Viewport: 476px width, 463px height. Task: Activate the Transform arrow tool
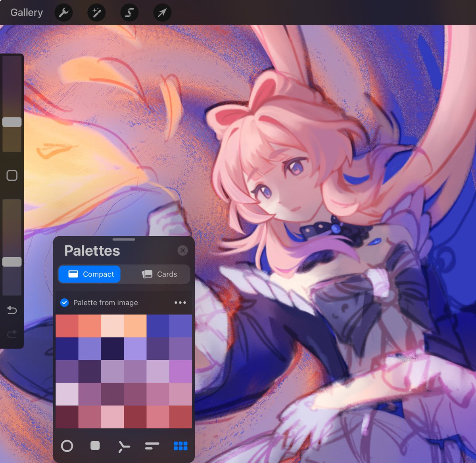[162, 13]
